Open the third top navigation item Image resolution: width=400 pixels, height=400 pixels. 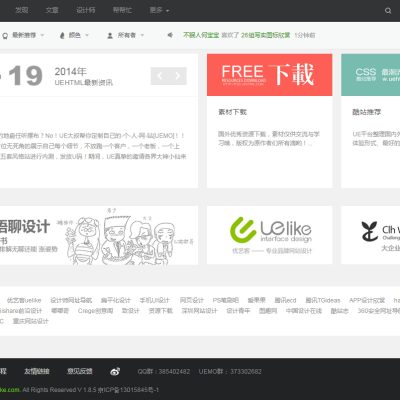86,10
